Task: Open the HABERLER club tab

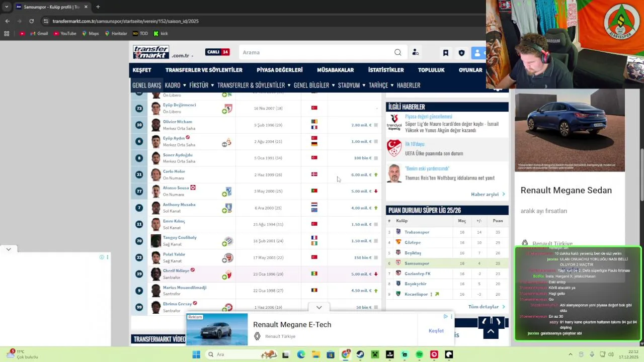Action: [409, 85]
